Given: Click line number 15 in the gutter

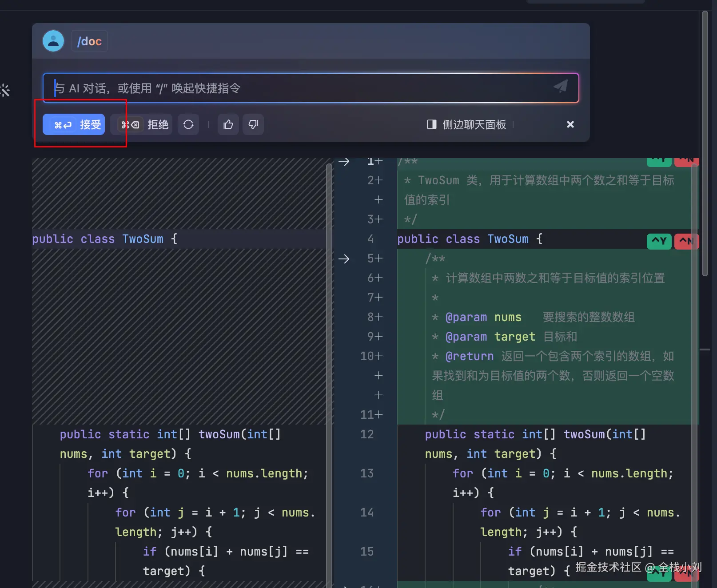Looking at the screenshot, I should pyautogui.click(x=367, y=552).
